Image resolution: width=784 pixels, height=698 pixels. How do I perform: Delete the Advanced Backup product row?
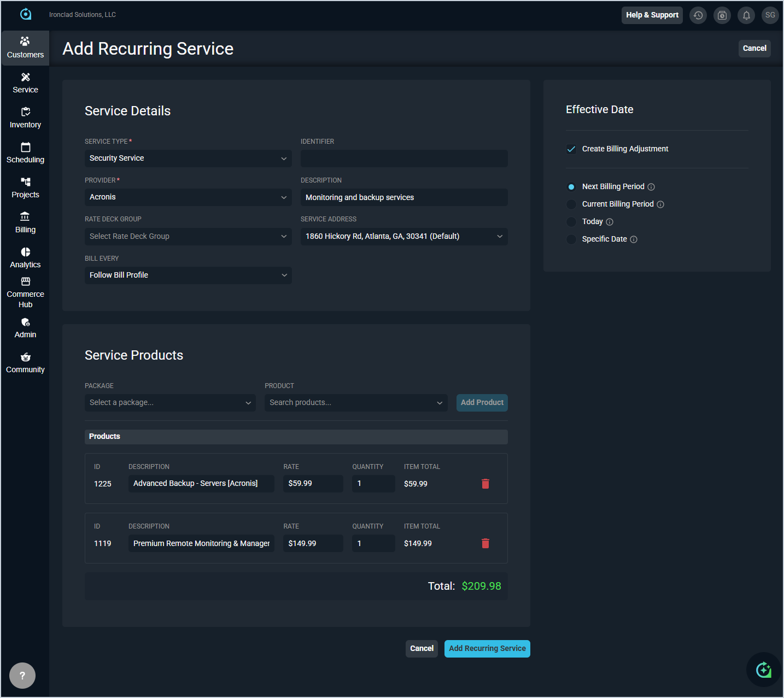tap(485, 484)
